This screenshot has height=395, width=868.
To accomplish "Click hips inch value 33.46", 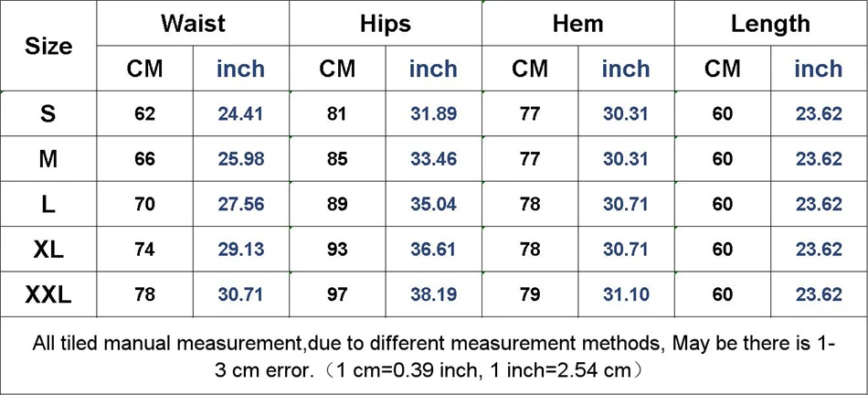I will click(x=433, y=159).
